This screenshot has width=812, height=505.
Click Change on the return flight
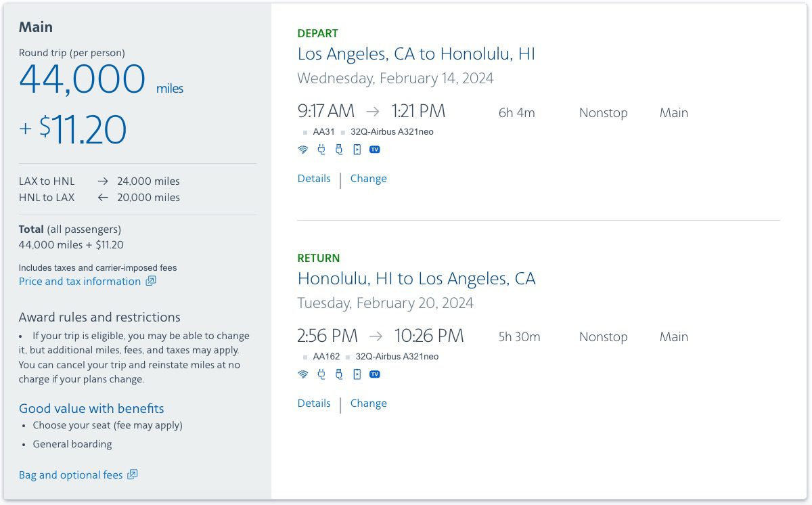pyautogui.click(x=368, y=403)
